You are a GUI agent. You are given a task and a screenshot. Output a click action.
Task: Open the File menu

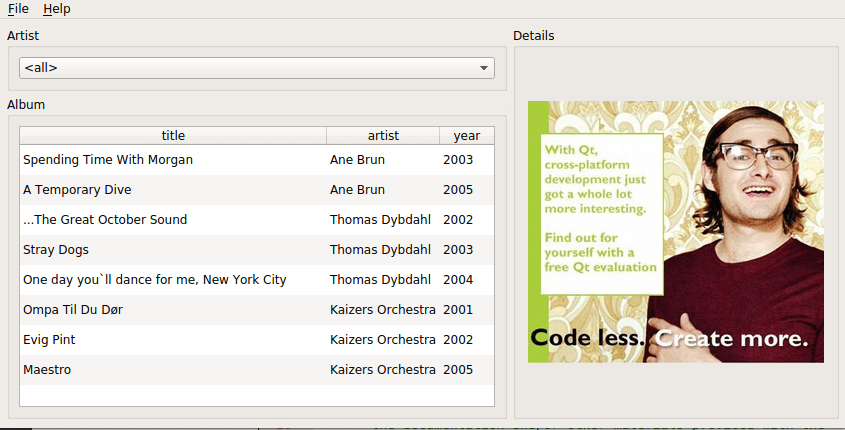coord(18,9)
